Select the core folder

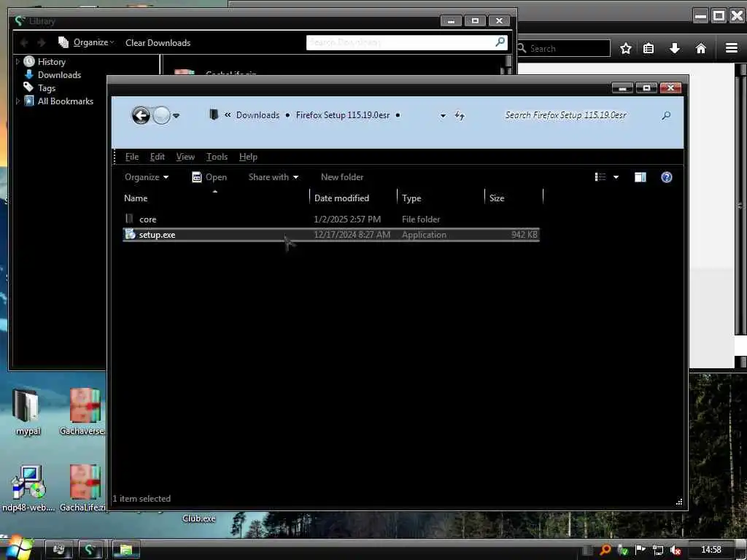tap(331, 219)
